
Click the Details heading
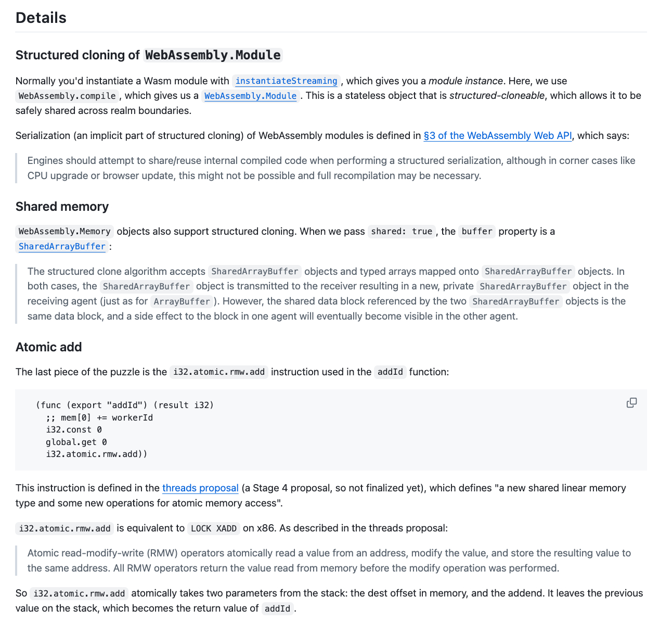click(x=41, y=18)
